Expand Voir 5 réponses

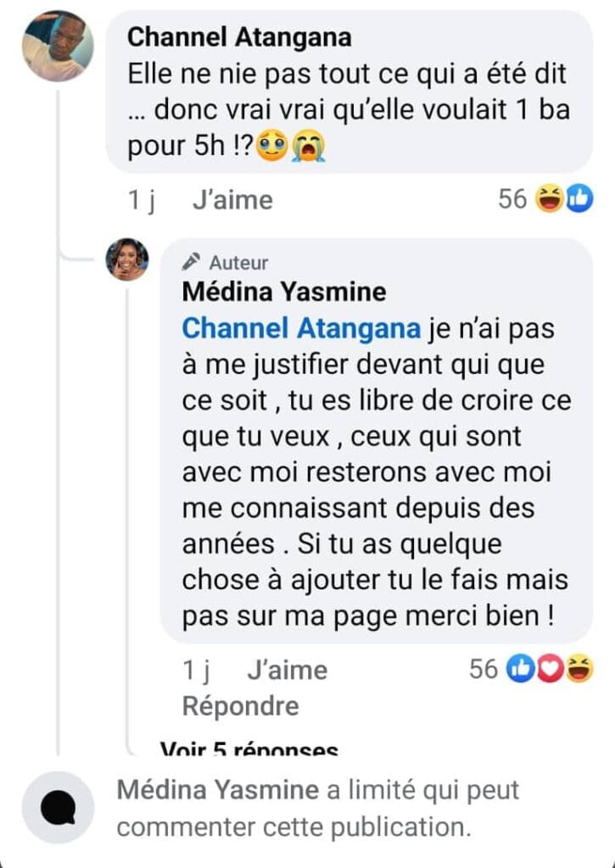point(249,749)
